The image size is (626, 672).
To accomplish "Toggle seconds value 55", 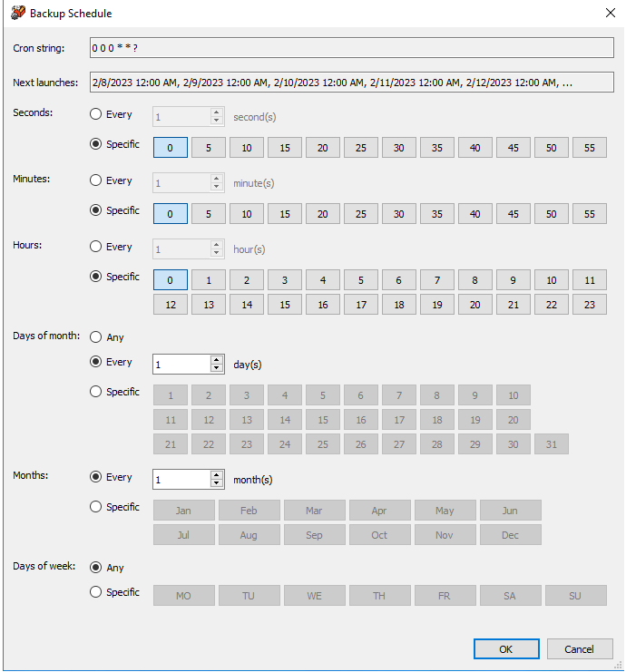I will point(590,148).
